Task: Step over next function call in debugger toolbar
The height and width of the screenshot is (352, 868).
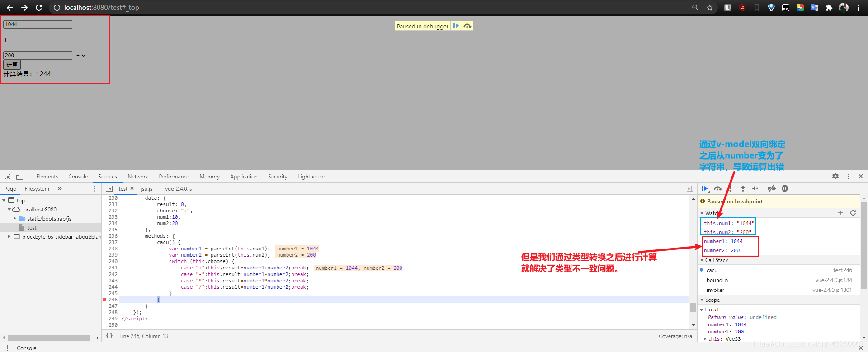Action: [x=718, y=188]
